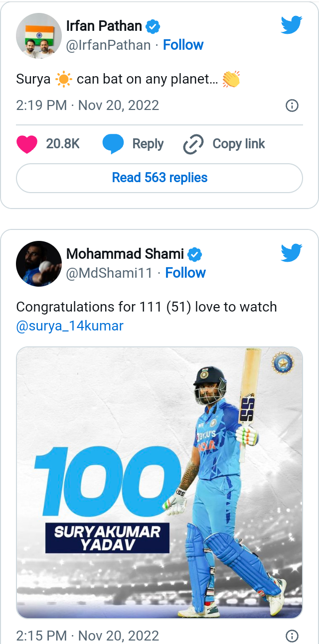This screenshot has width=319, height=644.
Task: Like the Irfan Pathan tweet with heart
Action: point(27,144)
